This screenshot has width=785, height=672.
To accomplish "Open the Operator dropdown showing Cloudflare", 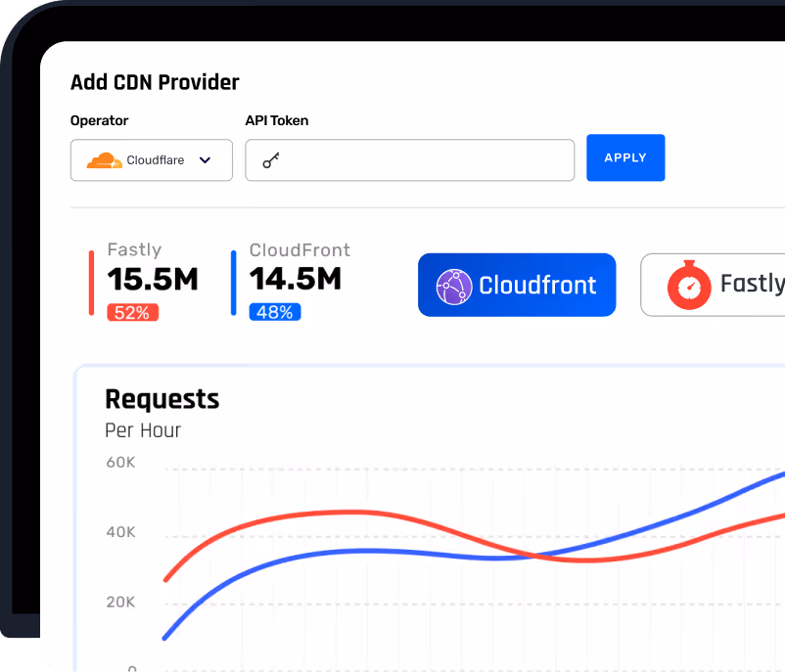I will click(151, 160).
